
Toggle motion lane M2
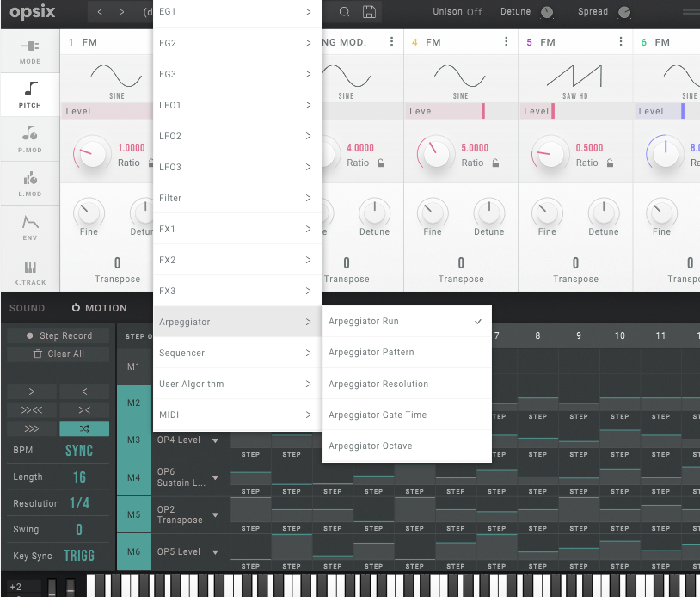[x=134, y=403]
